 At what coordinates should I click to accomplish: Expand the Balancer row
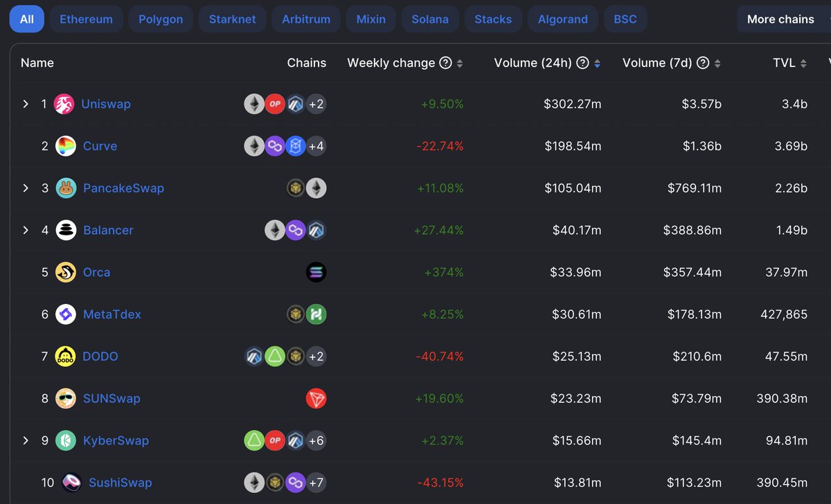coord(26,230)
